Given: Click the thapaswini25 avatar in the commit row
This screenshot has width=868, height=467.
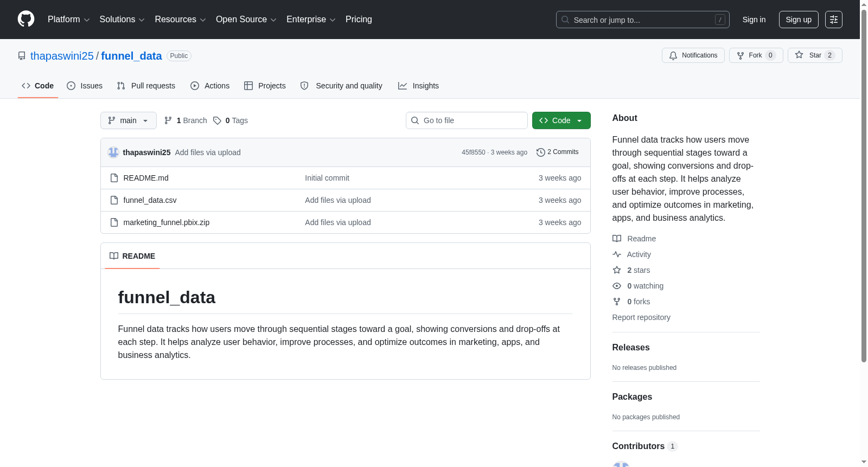Looking at the screenshot, I should (113, 152).
